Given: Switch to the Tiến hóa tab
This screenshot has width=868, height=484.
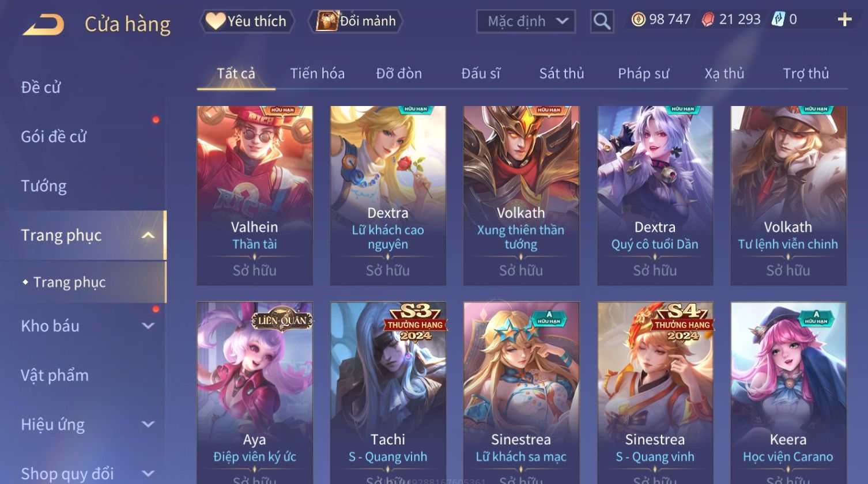Looking at the screenshot, I should point(317,74).
